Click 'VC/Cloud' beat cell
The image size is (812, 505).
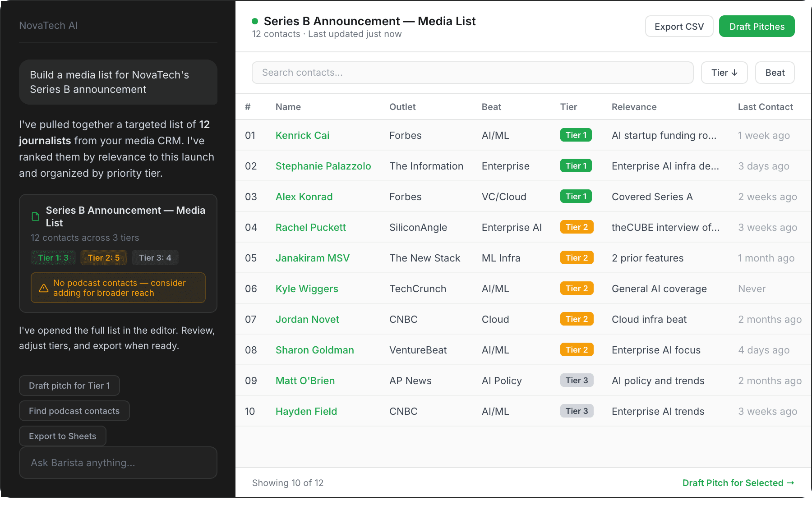[504, 197]
